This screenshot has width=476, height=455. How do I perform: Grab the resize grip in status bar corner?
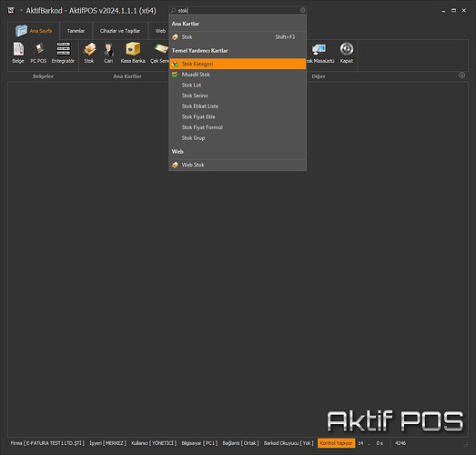[465, 444]
